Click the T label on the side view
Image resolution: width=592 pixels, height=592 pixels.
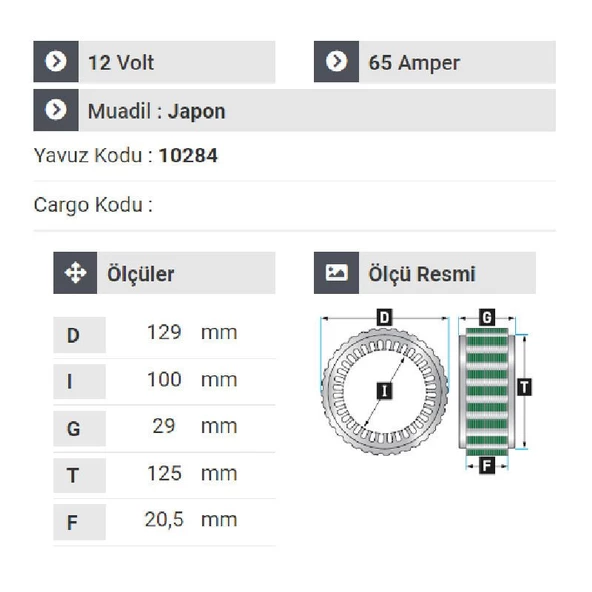pos(524,387)
